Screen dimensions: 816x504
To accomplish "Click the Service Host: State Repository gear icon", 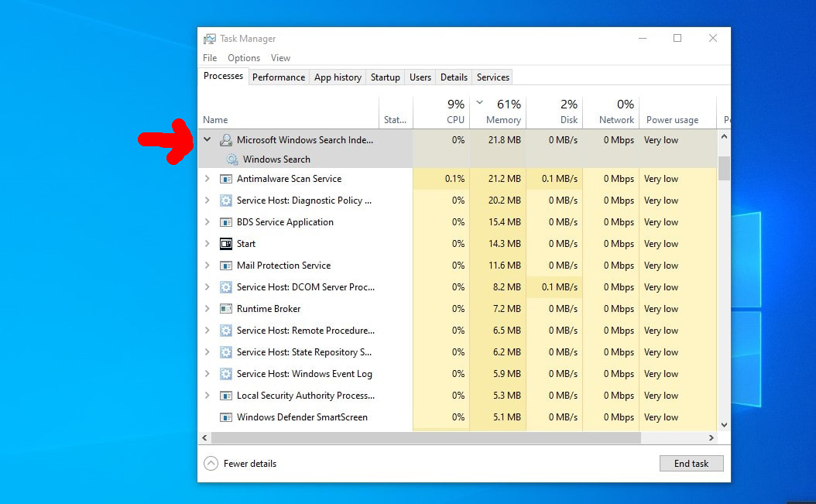I will tap(226, 352).
